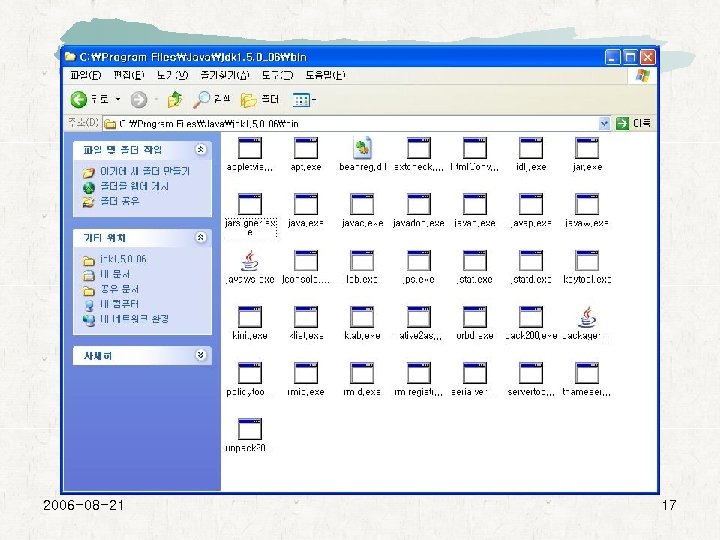Select the jdb.exe file icon
This screenshot has height=540, width=720.
point(362,261)
